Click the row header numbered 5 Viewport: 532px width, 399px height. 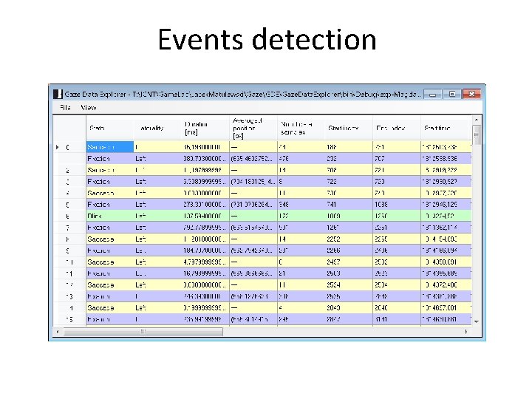click(69, 204)
